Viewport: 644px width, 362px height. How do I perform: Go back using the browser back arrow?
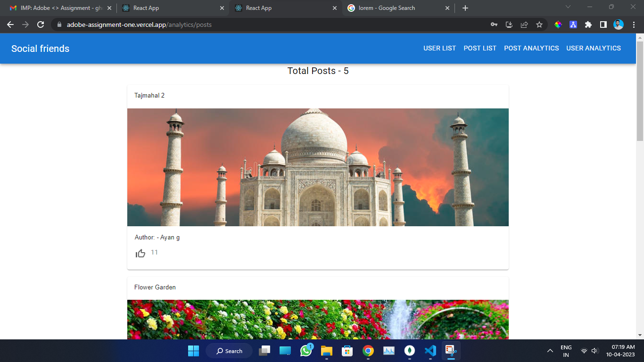click(x=10, y=25)
